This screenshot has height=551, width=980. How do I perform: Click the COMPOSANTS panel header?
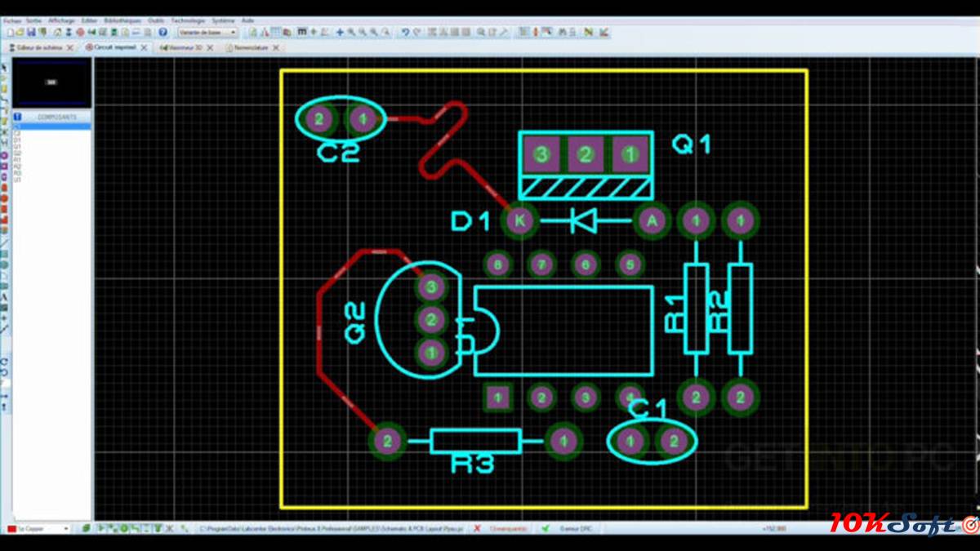click(x=57, y=117)
